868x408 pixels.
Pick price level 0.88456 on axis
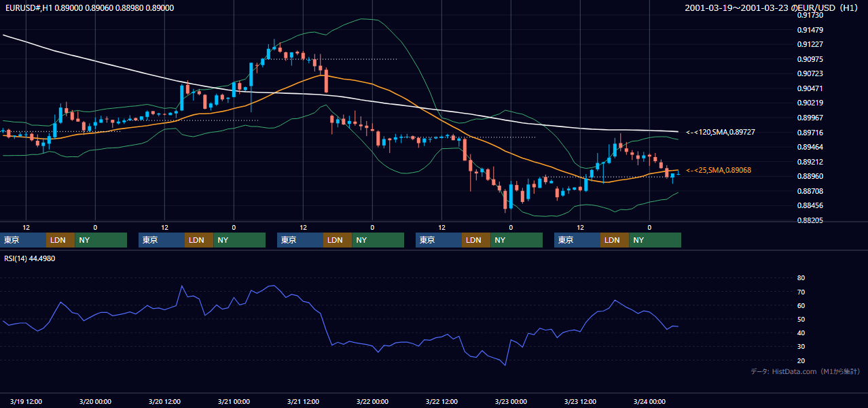(x=810, y=205)
